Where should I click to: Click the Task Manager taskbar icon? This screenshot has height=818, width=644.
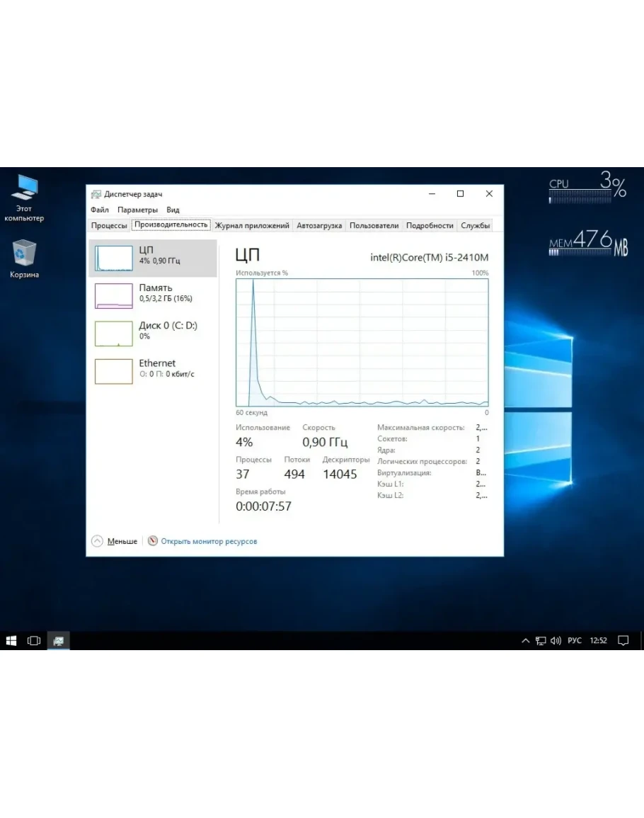click(58, 640)
